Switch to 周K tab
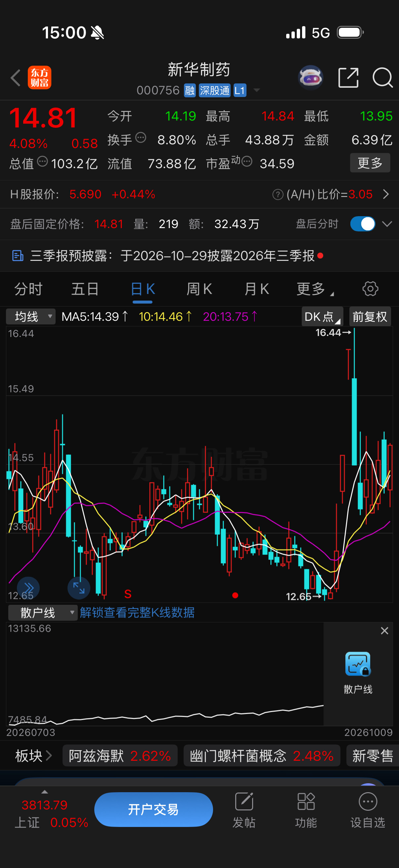Image resolution: width=399 pixels, height=868 pixels. (x=199, y=289)
